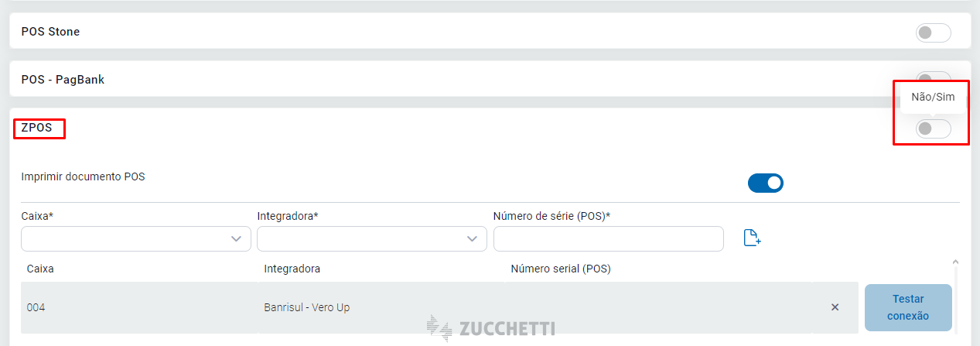Enable the ZPOS Não/Sim switch
Image resolution: width=980 pixels, height=346 pixels.
932,129
